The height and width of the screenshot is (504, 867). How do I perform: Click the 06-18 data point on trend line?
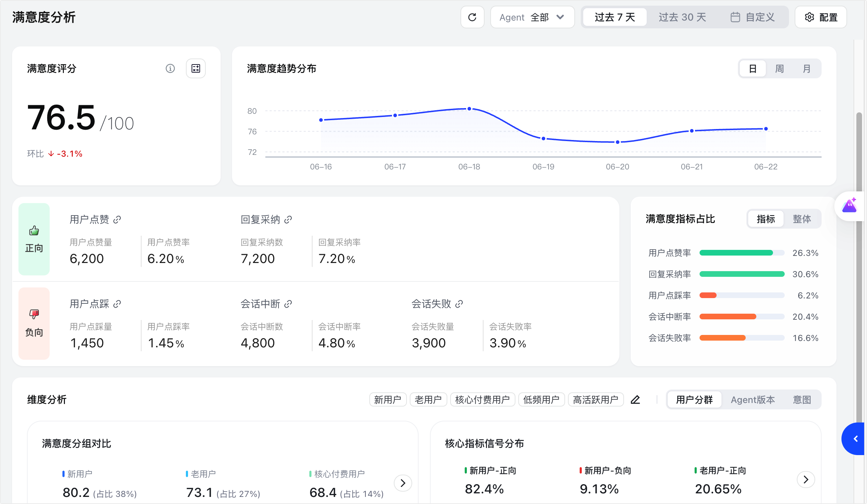point(469,109)
